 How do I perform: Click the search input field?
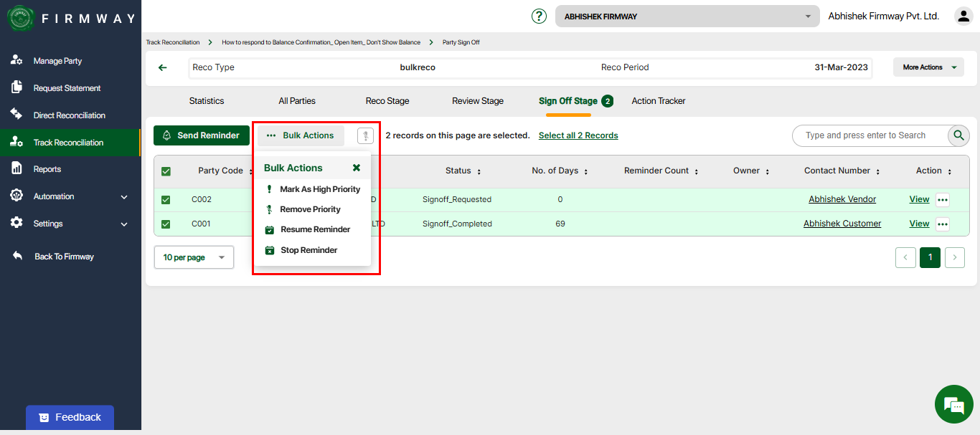868,135
